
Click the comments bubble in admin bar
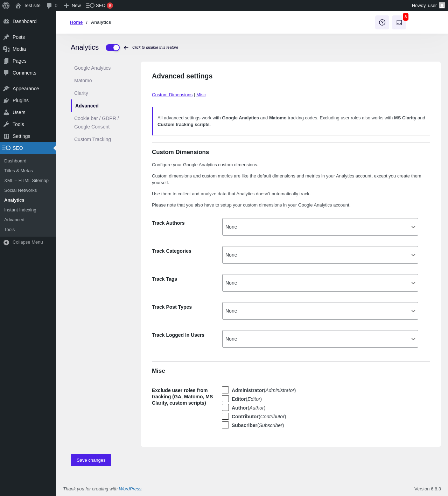pos(49,6)
